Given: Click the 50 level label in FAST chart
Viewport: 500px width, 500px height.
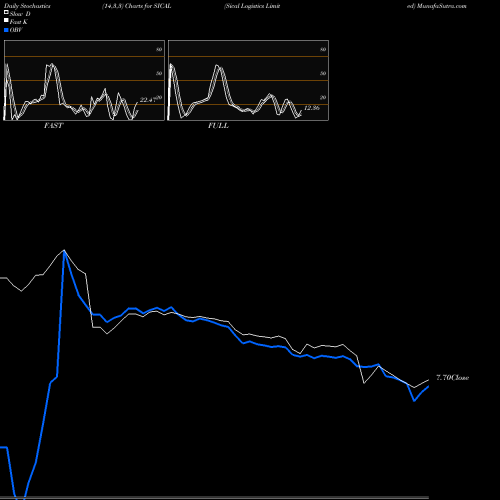Looking at the screenshot, I should point(159,73).
